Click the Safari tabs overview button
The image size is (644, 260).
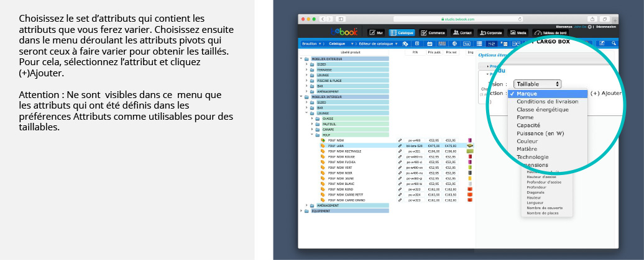point(605,19)
